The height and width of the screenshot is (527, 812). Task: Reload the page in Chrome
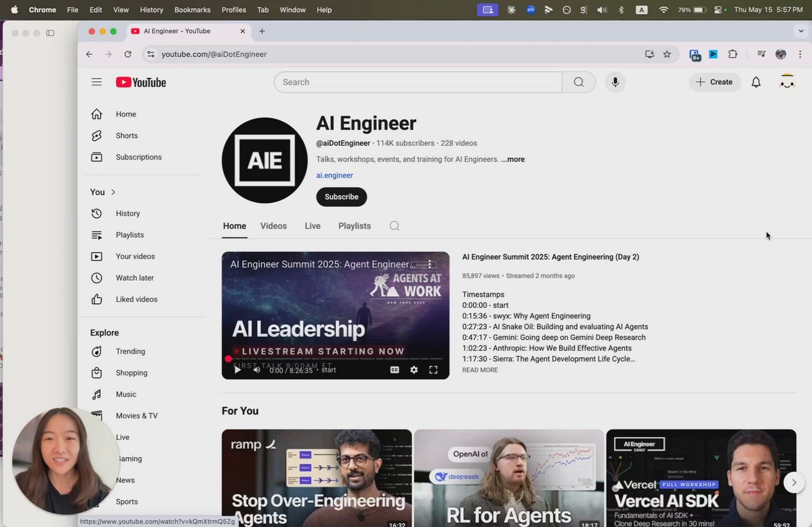pyautogui.click(x=128, y=55)
